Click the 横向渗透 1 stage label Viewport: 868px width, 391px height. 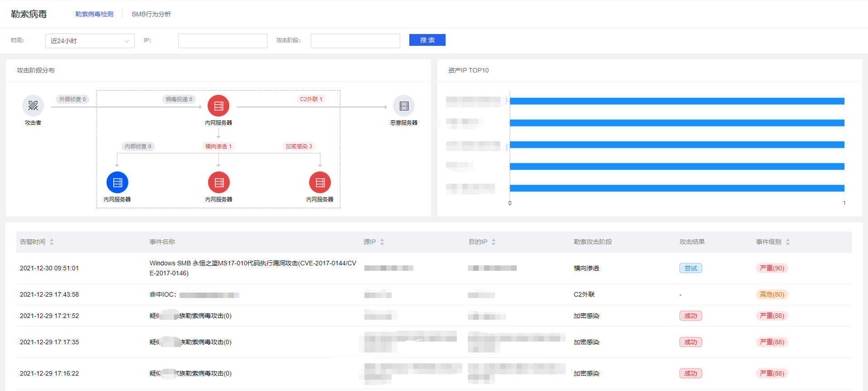[218, 146]
